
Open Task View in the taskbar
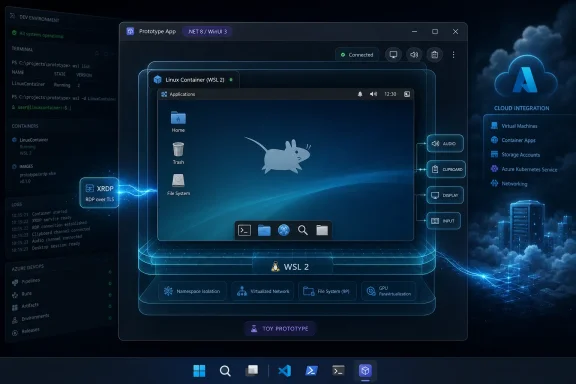252,371
